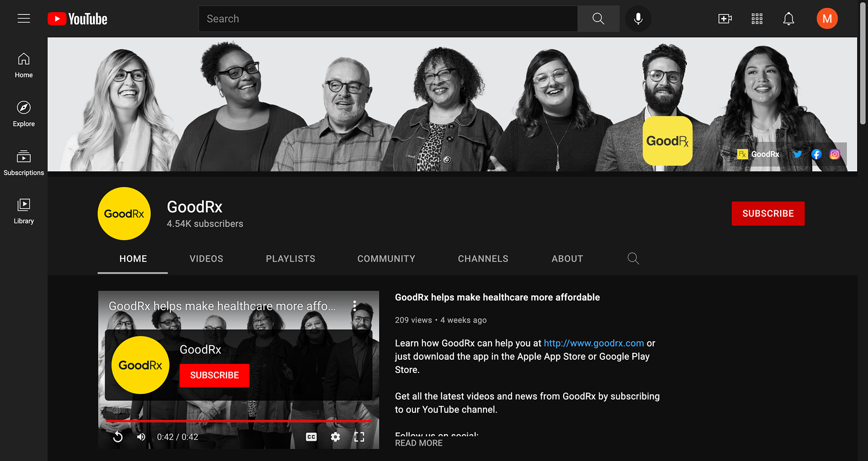Expand description with READ MORE
The width and height of the screenshot is (868, 461).
coord(419,443)
